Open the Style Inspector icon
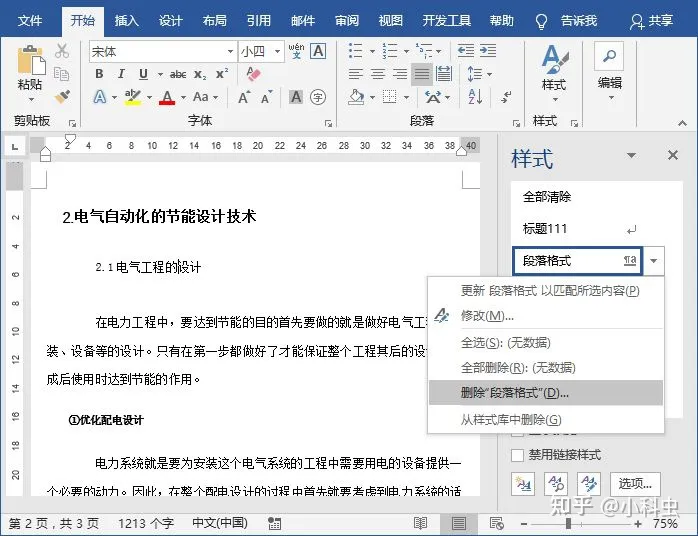 [x=556, y=483]
